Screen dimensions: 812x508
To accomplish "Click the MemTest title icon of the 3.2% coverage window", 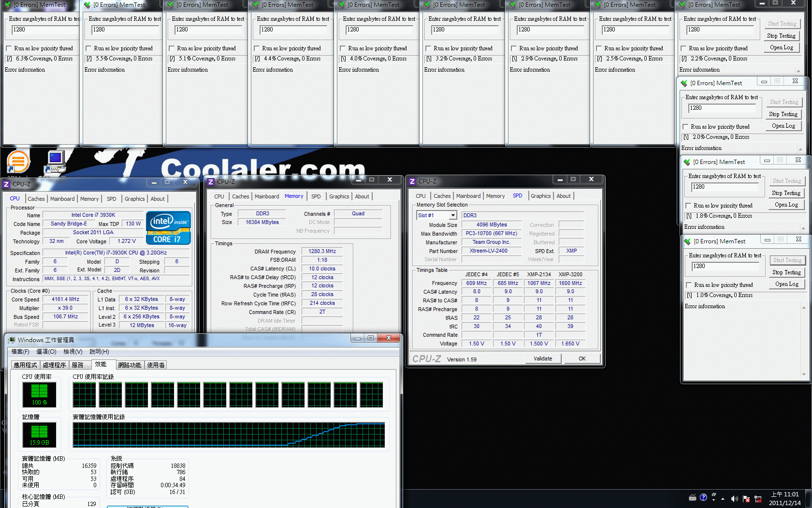I will point(427,5).
